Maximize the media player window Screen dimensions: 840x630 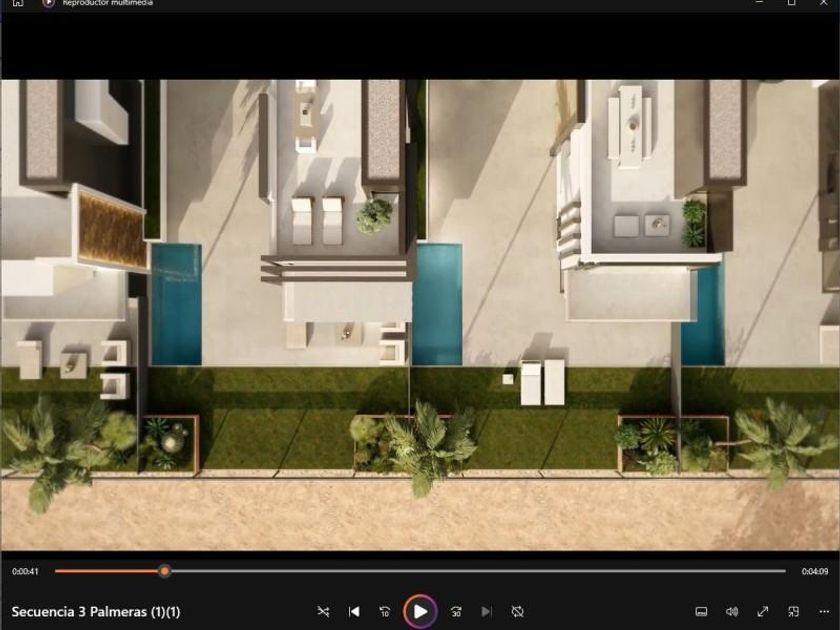(791, 3)
